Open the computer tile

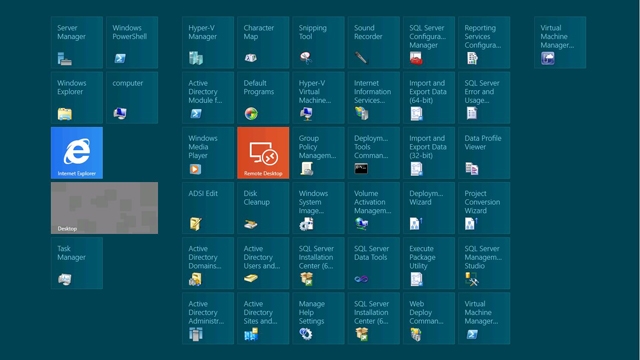point(132,98)
